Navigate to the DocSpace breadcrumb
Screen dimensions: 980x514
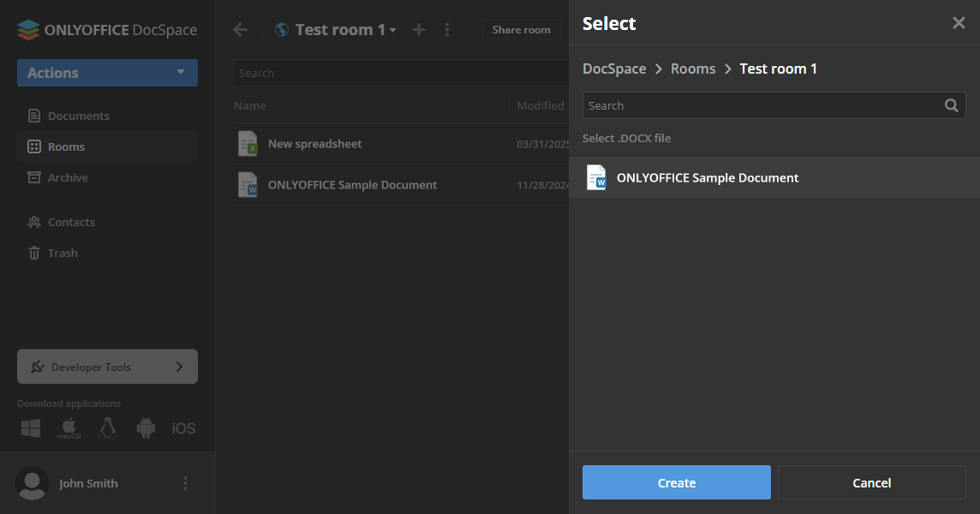[614, 69]
